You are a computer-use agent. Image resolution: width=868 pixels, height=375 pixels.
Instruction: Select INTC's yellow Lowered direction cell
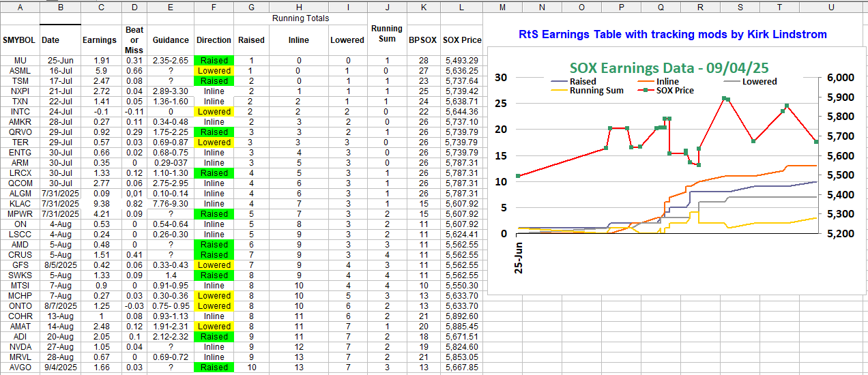(214, 112)
